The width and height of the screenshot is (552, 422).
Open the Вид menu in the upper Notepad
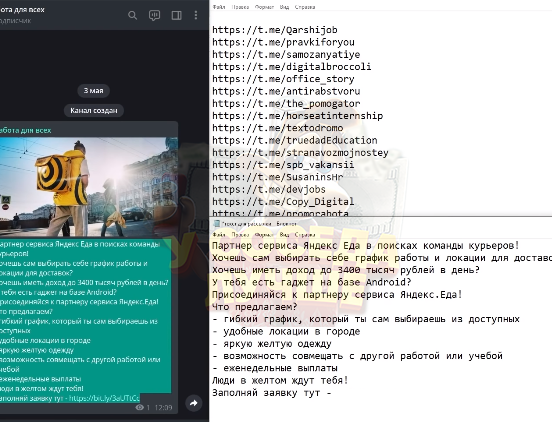pos(284,7)
